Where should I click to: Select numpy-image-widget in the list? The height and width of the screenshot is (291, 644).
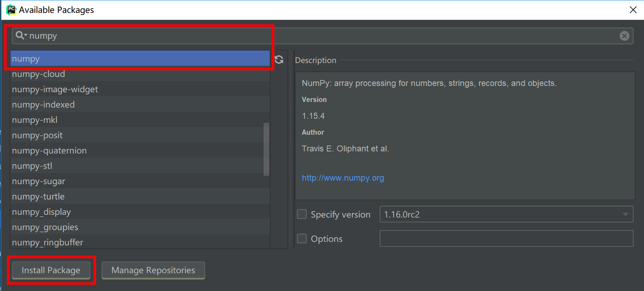pyautogui.click(x=140, y=89)
